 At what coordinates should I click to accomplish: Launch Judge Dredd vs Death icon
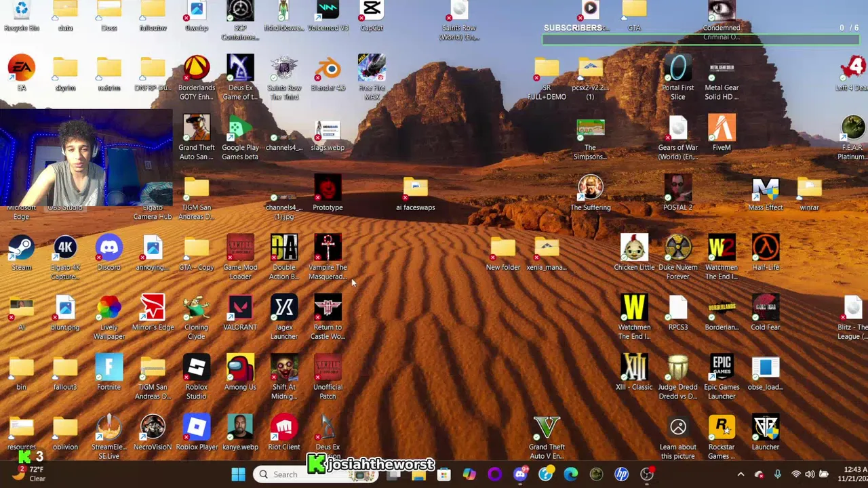[678, 377]
